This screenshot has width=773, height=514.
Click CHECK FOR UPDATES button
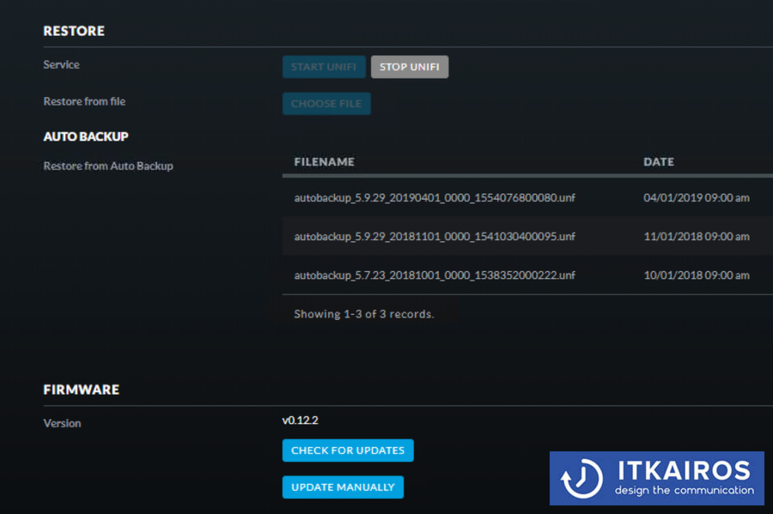tap(348, 450)
